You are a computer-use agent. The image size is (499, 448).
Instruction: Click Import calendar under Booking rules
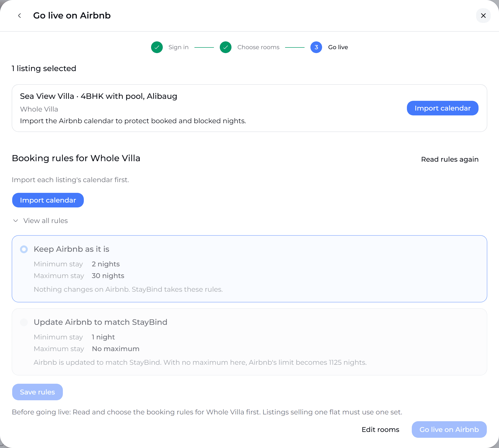point(48,200)
